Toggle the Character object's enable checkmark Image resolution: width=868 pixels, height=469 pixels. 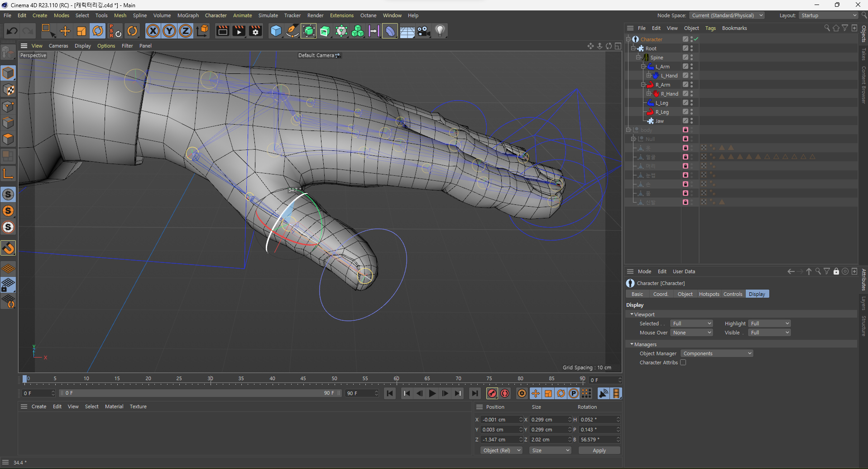[x=696, y=39]
